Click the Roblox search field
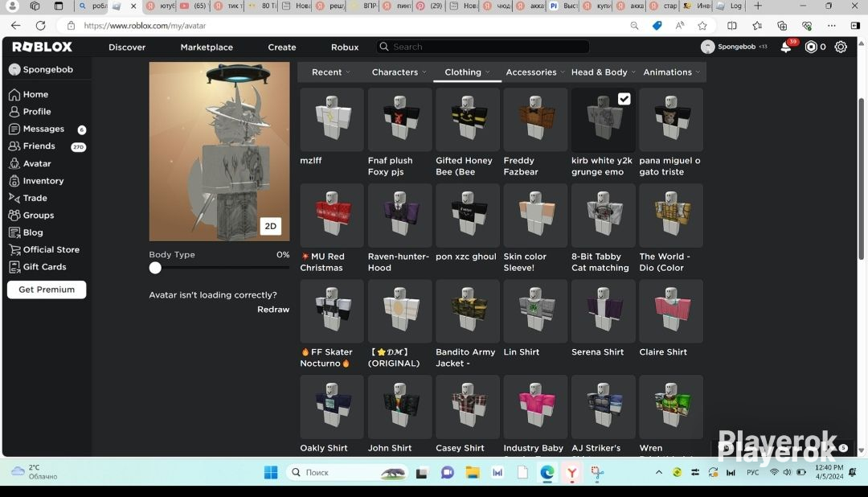 (x=483, y=47)
